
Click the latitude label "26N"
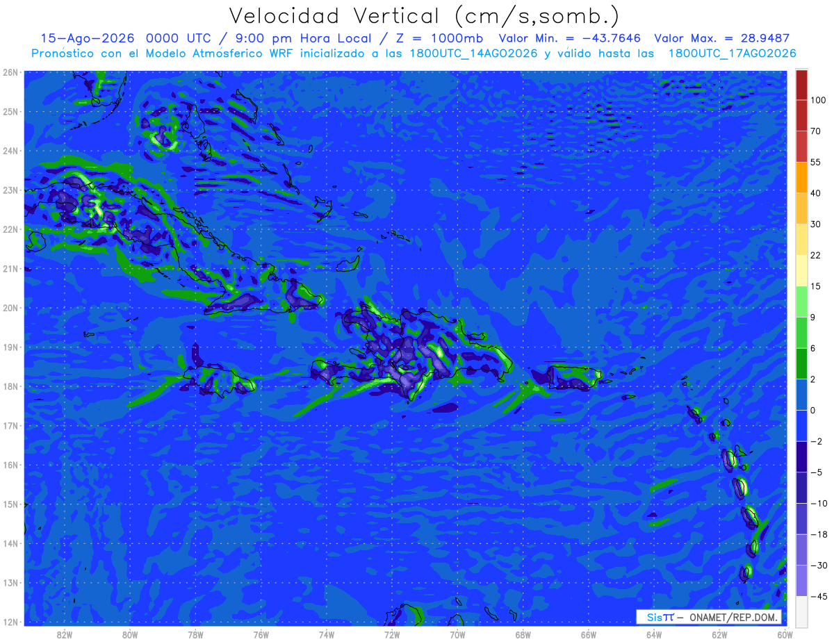pyautogui.click(x=10, y=72)
